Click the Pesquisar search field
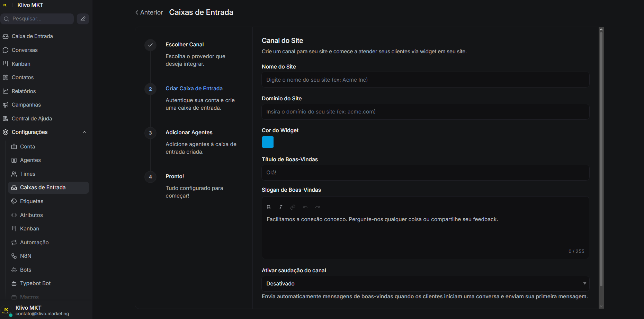The image size is (644, 319). [37, 19]
